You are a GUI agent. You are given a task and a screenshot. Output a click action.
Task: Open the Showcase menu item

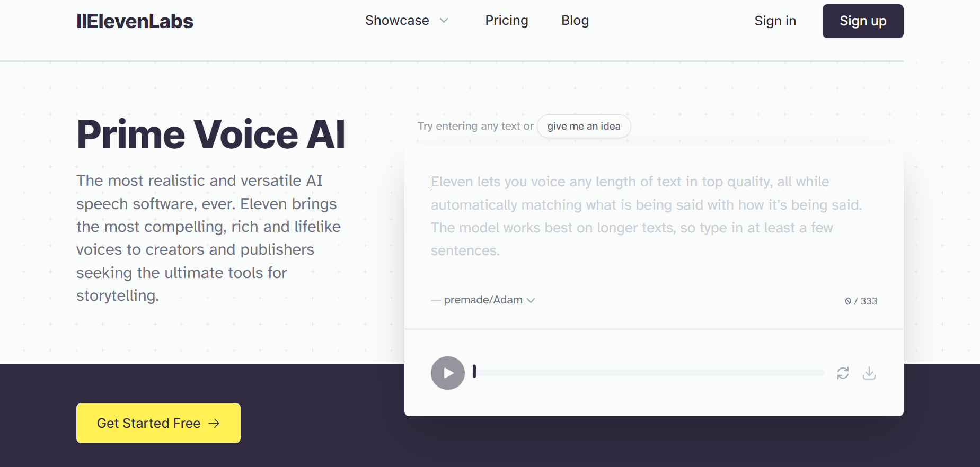click(397, 21)
